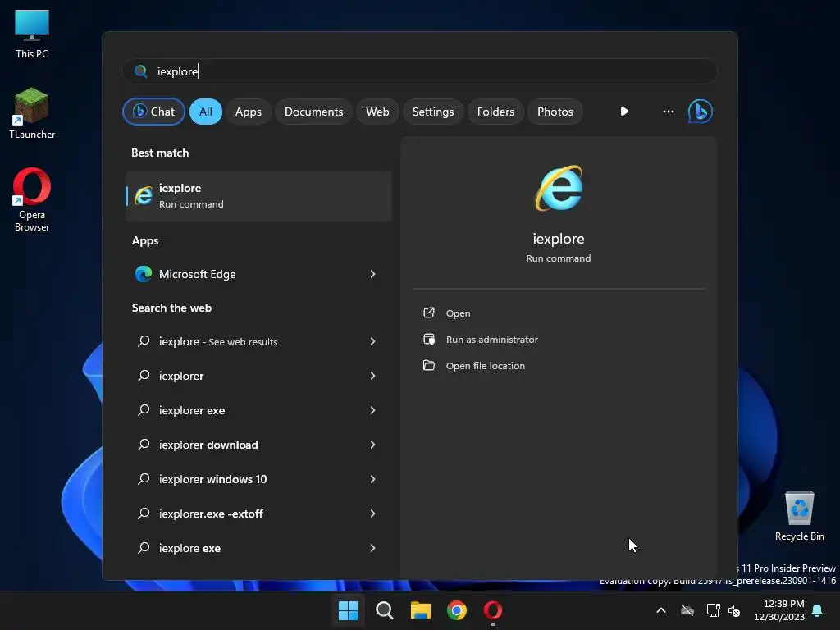This screenshot has height=630, width=840.
Task: Expand the 'iexplorer exe' suggestion chevron
Action: click(373, 410)
